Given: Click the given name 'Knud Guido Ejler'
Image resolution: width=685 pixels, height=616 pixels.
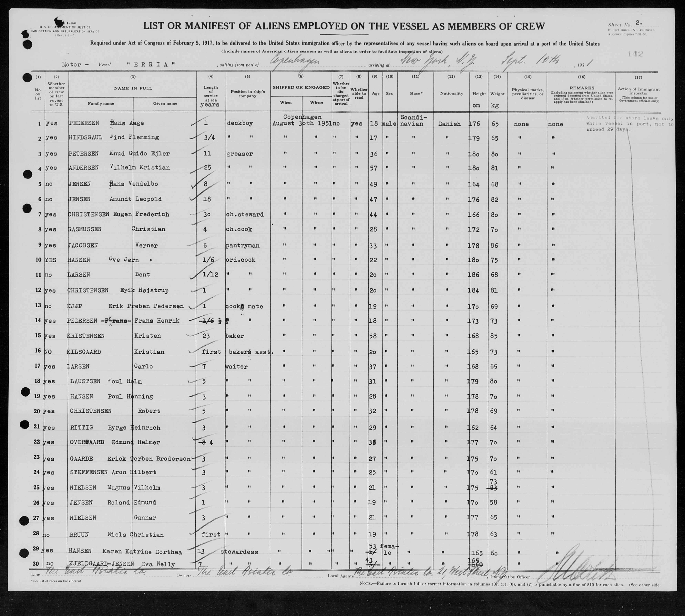Looking at the screenshot, I should pyautogui.click(x=139, y=153).
